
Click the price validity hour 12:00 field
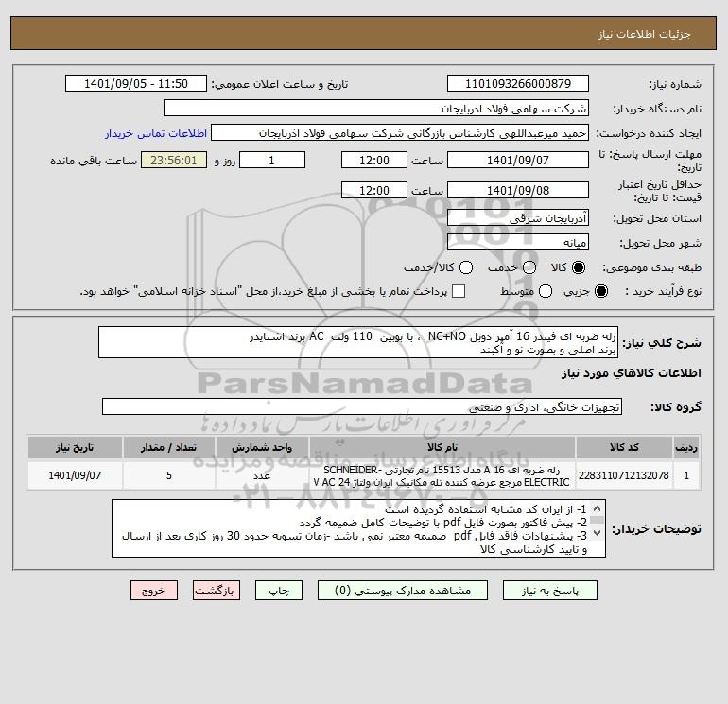[x=374, y=190]
